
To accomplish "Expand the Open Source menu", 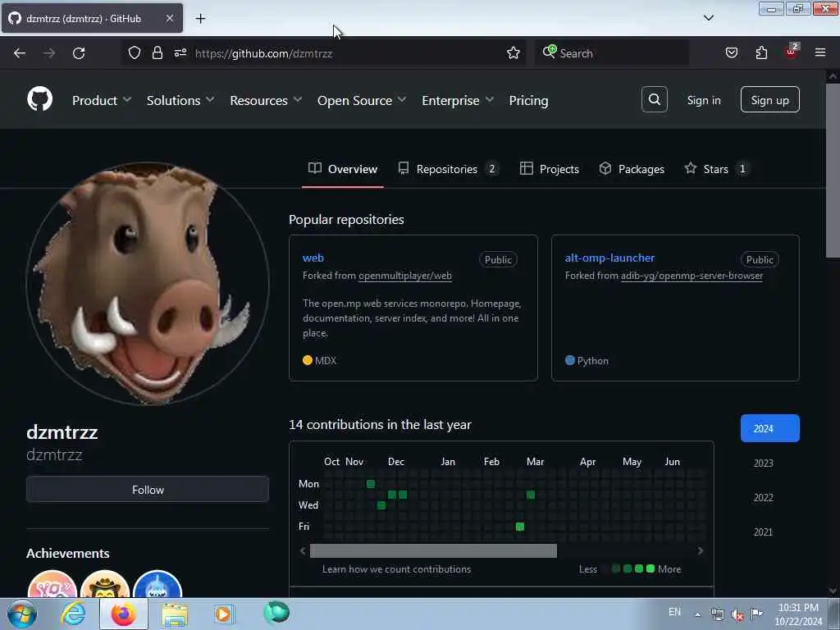I will [362, 100].
